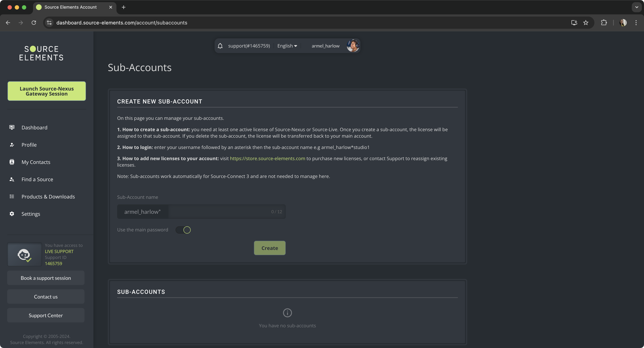
Task: Click the live support agent icon
Action: [24, 255]
